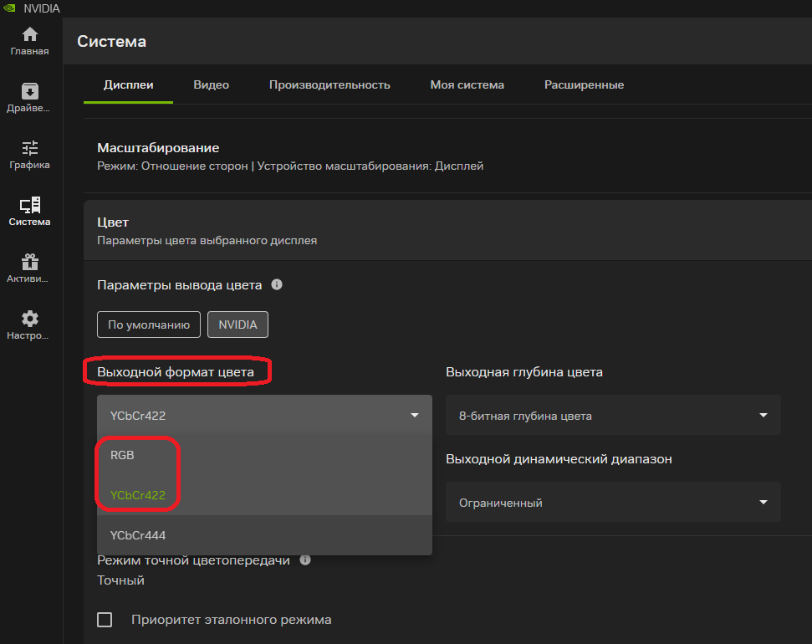
Task: Click the Выходной формат цвета label
Action: pyautogui.click(x=176, y=372)
